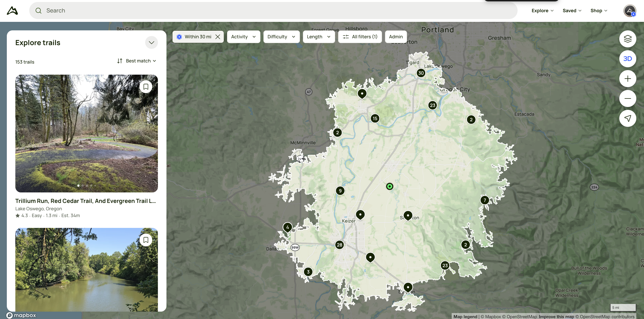Open the Shop menu

[599, 11]
